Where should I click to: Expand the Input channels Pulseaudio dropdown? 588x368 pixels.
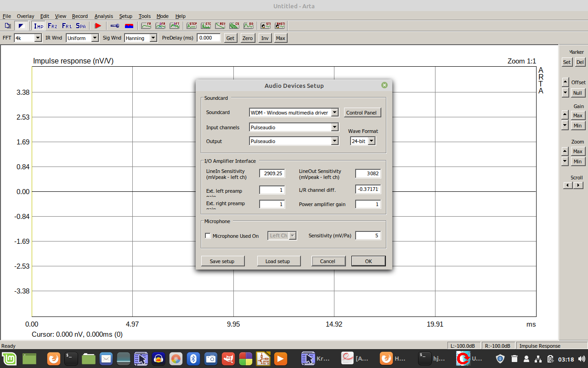[334, 127]
